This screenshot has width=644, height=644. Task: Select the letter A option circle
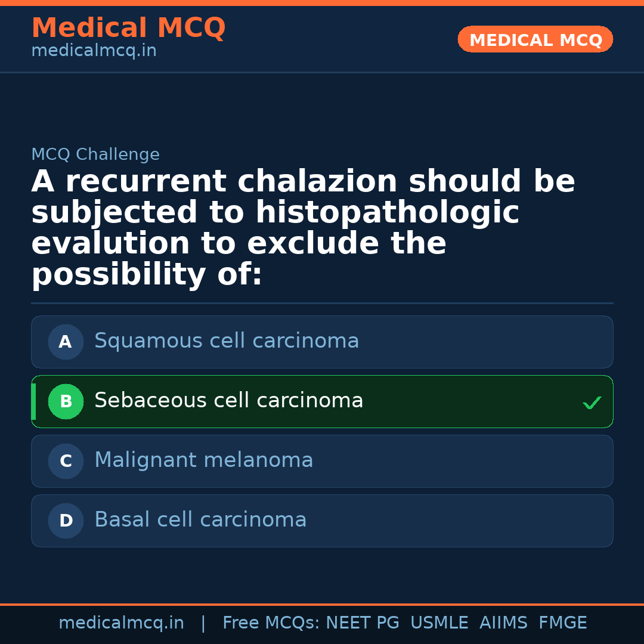[x=66, y=342]
